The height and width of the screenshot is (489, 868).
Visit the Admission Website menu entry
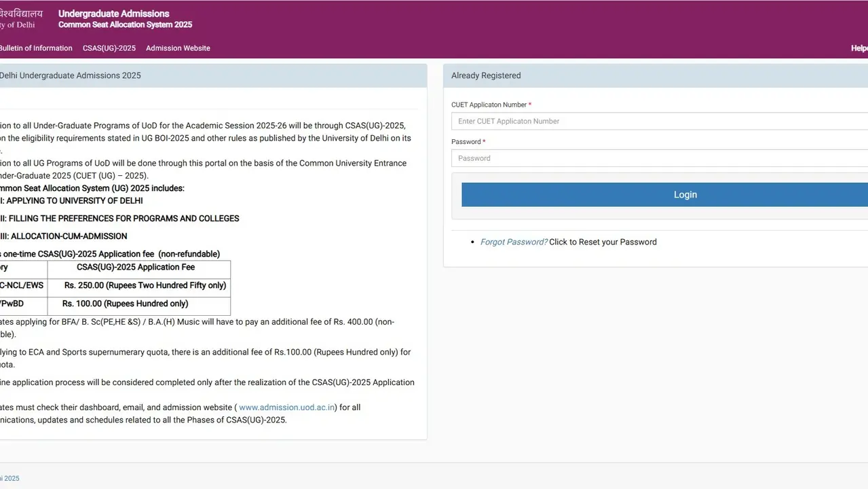pos(178,48)
